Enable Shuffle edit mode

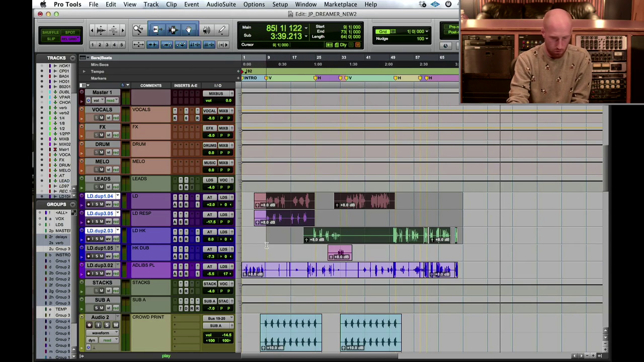coord(50,33)
